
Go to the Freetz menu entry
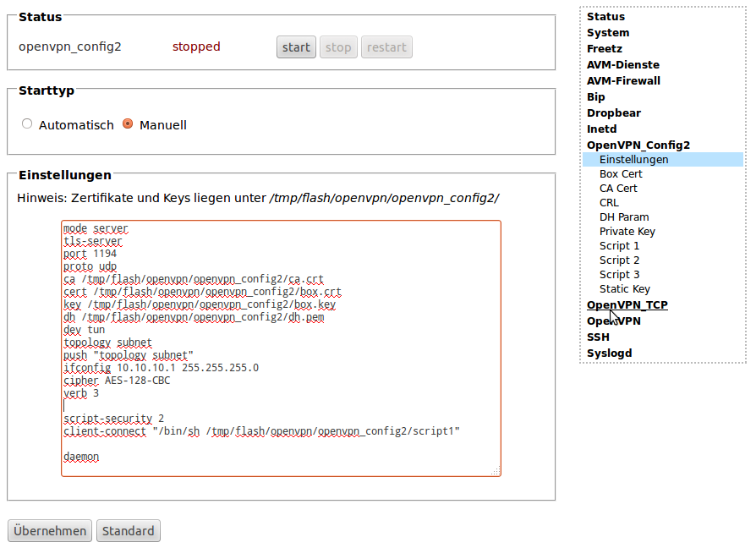pyautogui.click(x=605, y=49)
